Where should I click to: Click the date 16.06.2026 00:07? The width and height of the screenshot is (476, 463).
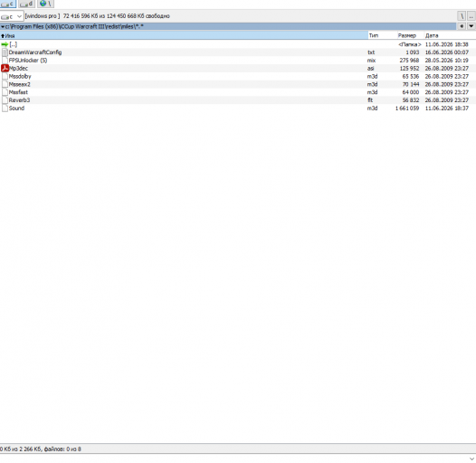tap(447, 52)
